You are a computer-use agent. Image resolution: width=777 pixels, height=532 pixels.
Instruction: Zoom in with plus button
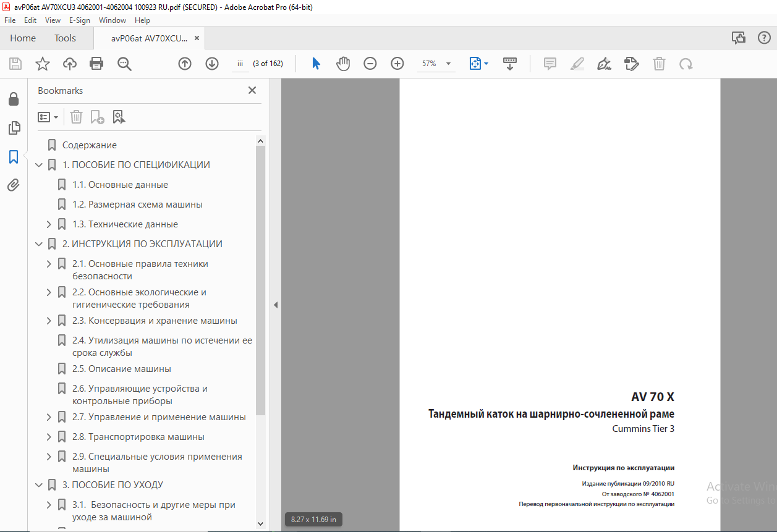pyautogui.click(x=397, y=64)
